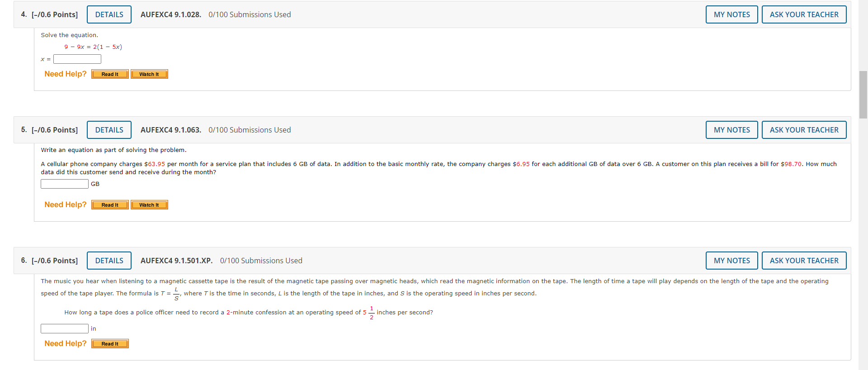The image size is (868, 370).
Task: Open MY NOTES for question 6
Action: pos(731,261)
